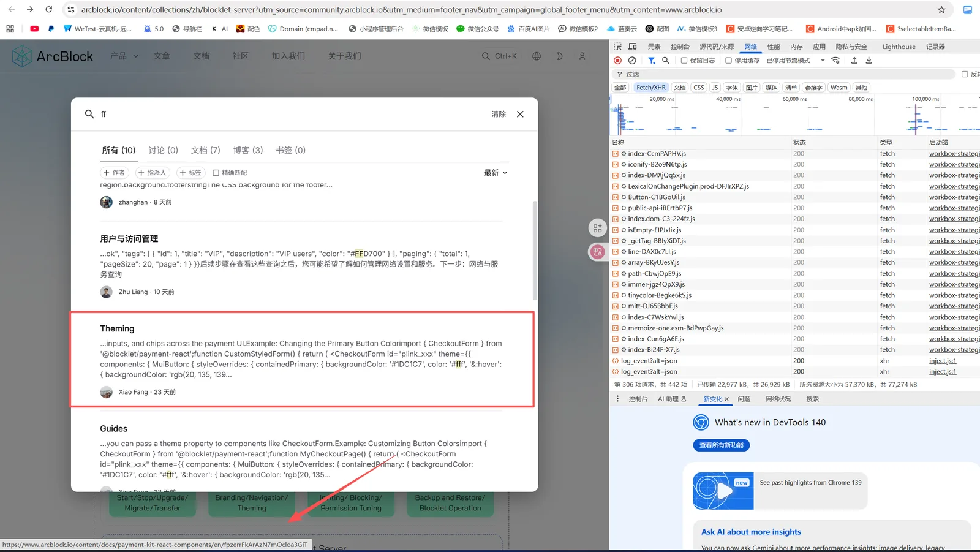Stop recording network log with red record icon

[x=618, y=61]
